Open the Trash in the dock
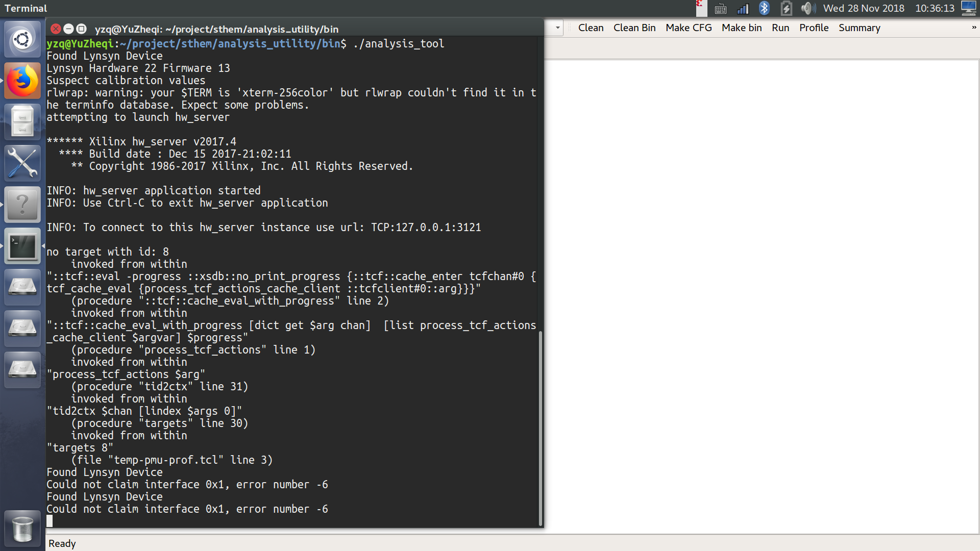 [22, 529]
